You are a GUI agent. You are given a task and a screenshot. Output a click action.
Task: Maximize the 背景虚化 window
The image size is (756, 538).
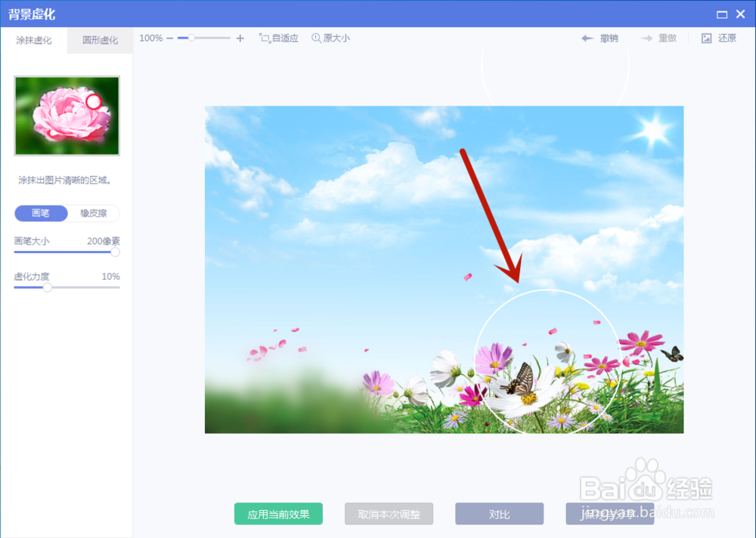click(x=722, y=14)
